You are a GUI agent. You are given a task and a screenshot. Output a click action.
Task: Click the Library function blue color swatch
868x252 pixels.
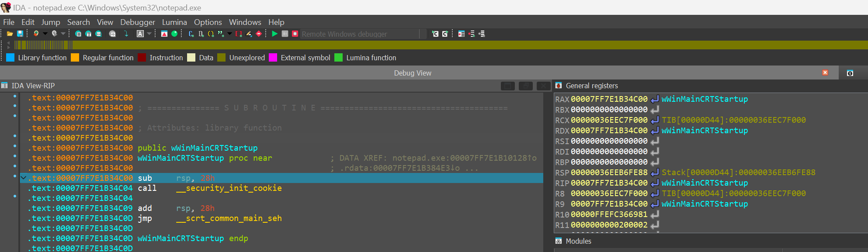[x=10, y=58]
